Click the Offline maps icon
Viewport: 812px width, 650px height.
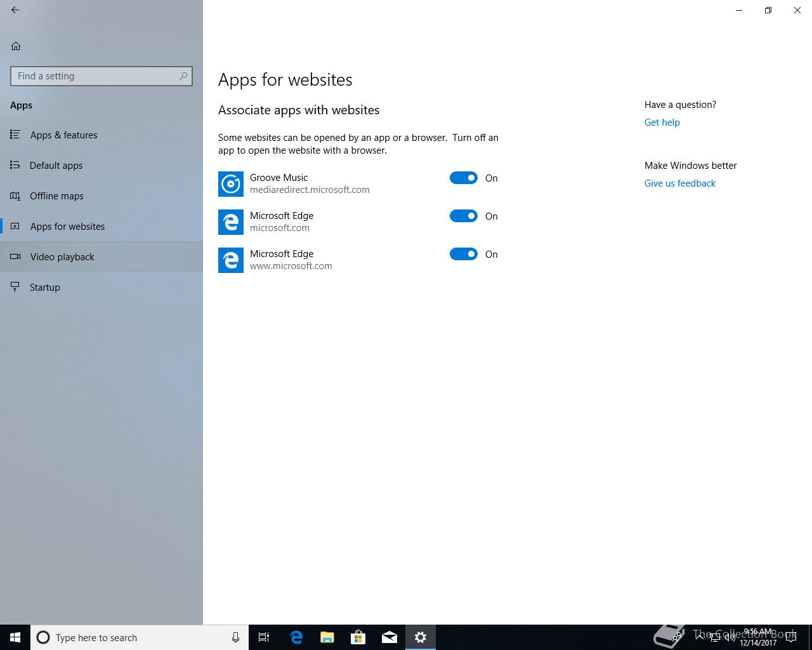pyautogui.click(x=15, y=196)
